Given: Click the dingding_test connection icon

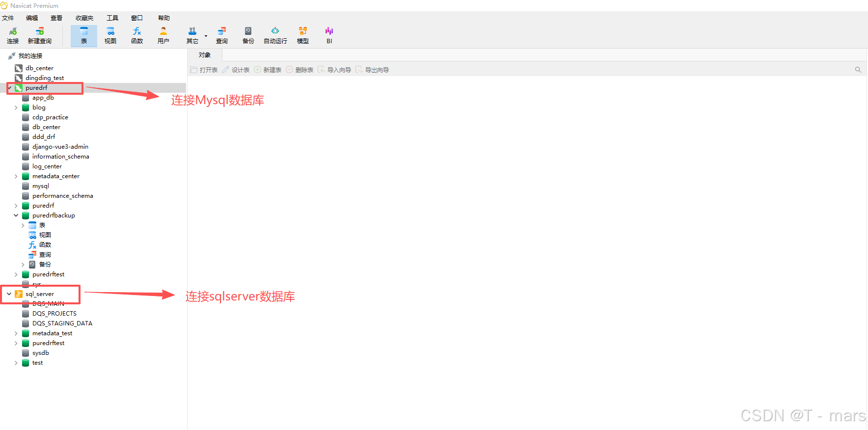Looking at the screenshot, I should click(19, 78).
